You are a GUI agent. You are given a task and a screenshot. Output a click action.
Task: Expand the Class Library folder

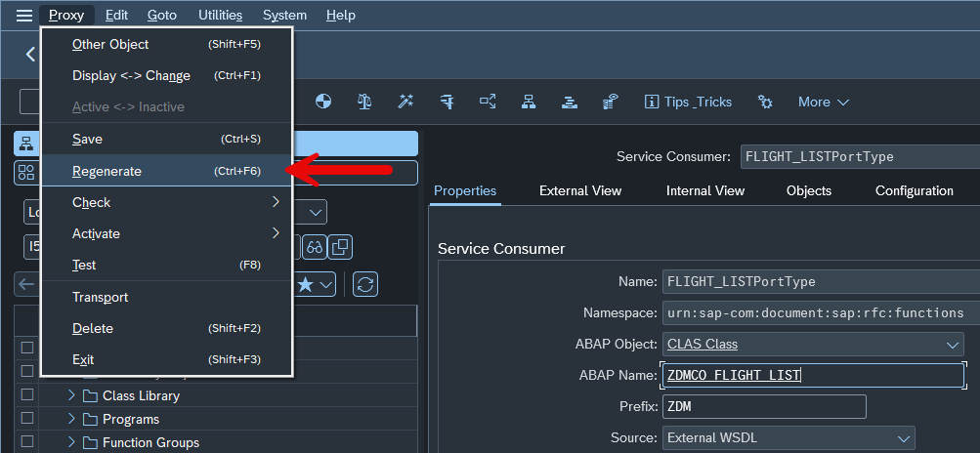pyautogui.click(x=71, y=394)
